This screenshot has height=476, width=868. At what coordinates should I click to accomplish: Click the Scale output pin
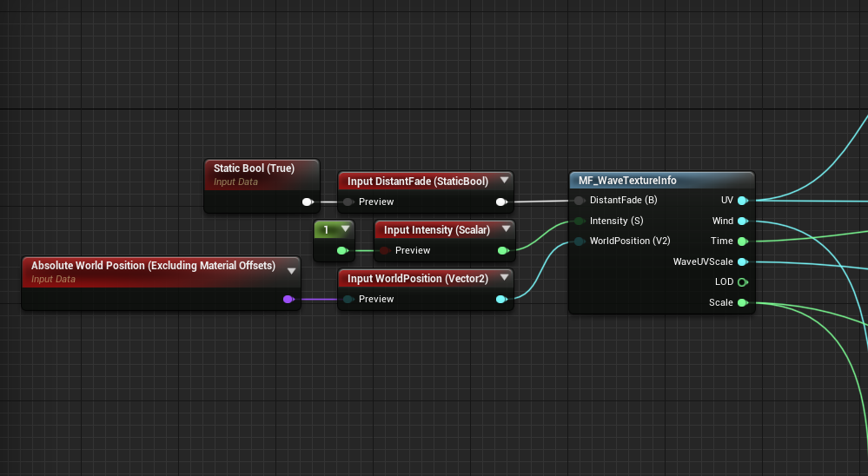coord(742,303)
